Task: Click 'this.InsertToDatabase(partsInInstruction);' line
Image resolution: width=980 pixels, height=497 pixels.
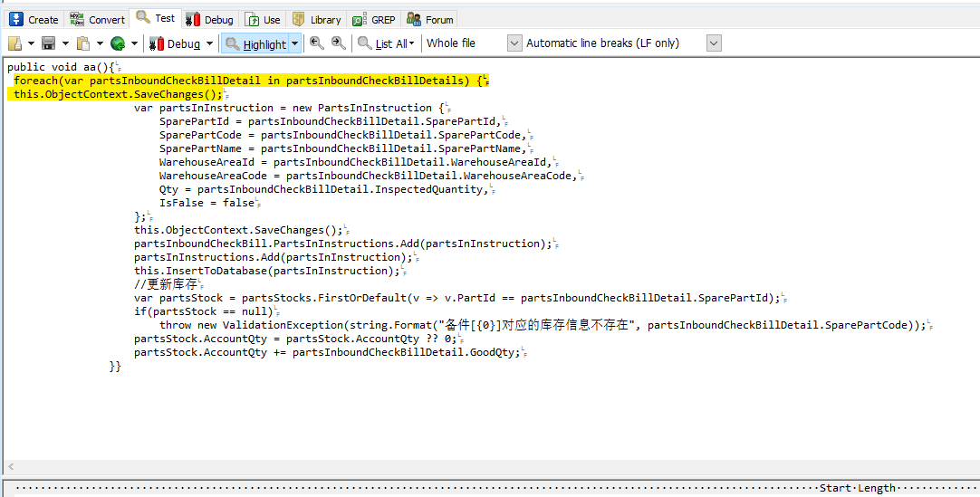Action: (267, 271)
